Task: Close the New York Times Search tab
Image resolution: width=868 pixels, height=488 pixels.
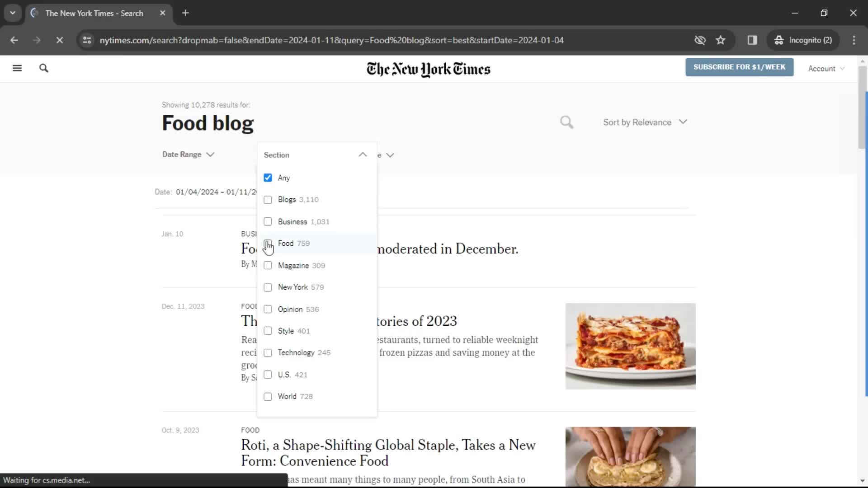Action: click(163, 13)
